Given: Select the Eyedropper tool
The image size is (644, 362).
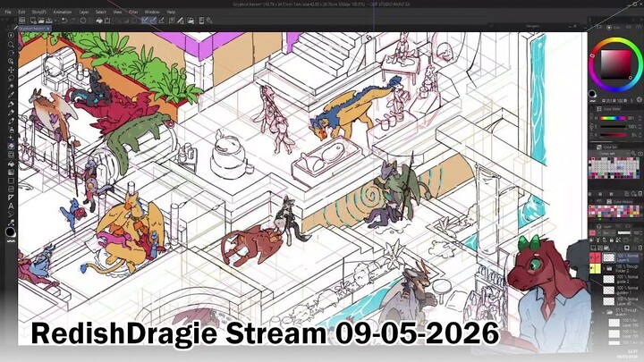Looking at the screenshot, I should click(x=11, y=96).
